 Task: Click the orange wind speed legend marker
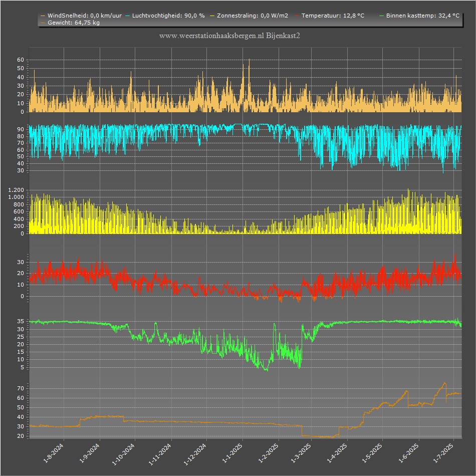43,16
